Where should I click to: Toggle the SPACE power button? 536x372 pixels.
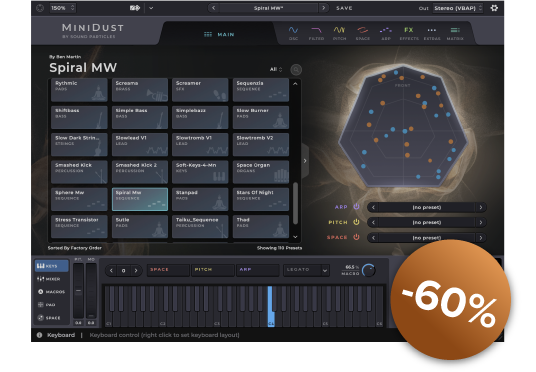356,237
